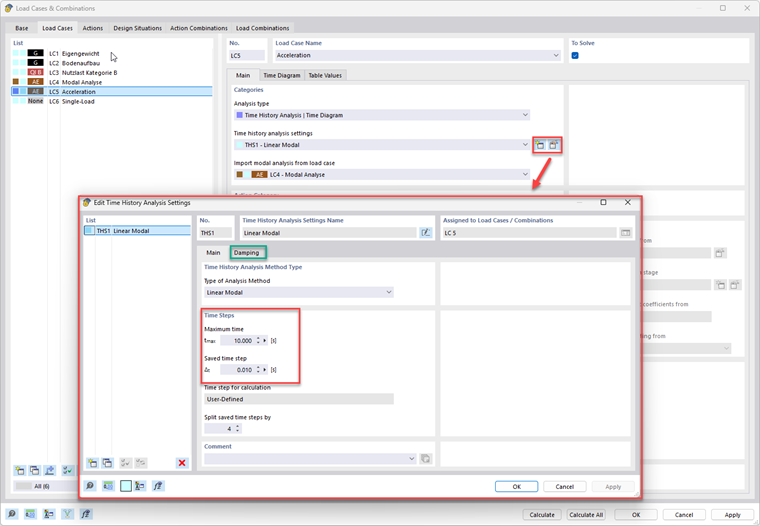Click uncheck-all icon in Edit Time History dialog list toolbar
Viewport: 760px width, 526px height.
click(x=141, y=463)
